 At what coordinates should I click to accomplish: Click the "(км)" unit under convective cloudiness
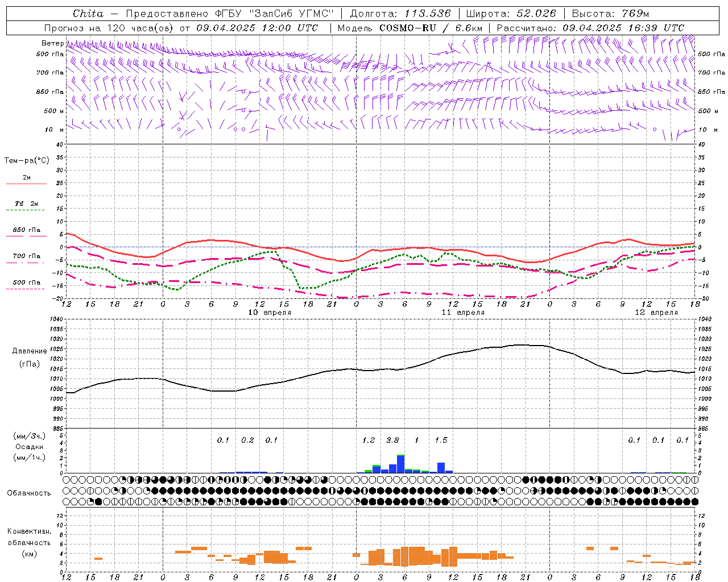pyautogui.click(x=29, y=554)
